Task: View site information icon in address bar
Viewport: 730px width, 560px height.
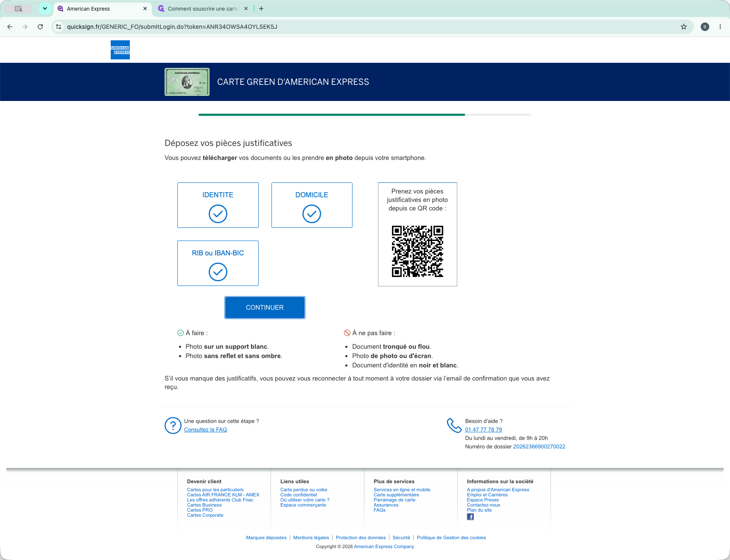Action: (59, 27)
